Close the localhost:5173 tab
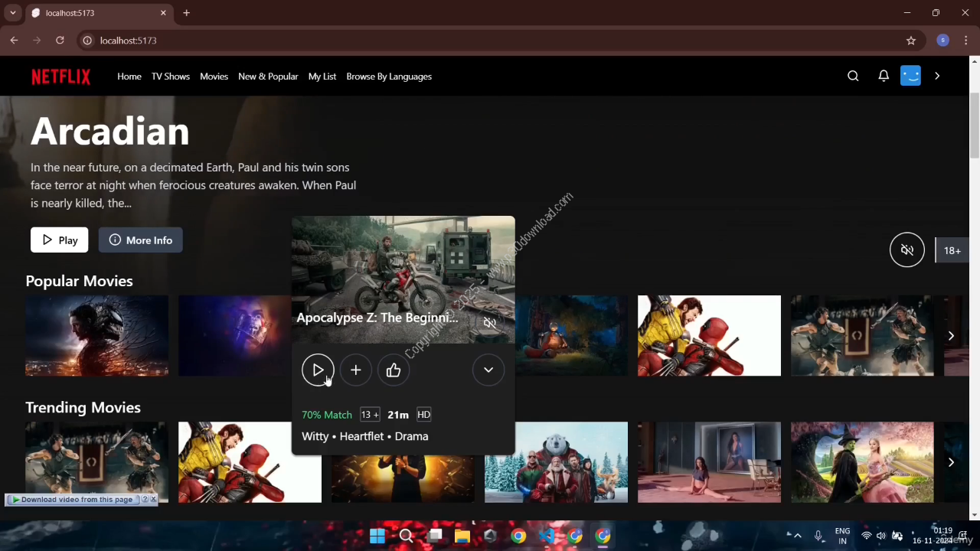 [163, 13]
